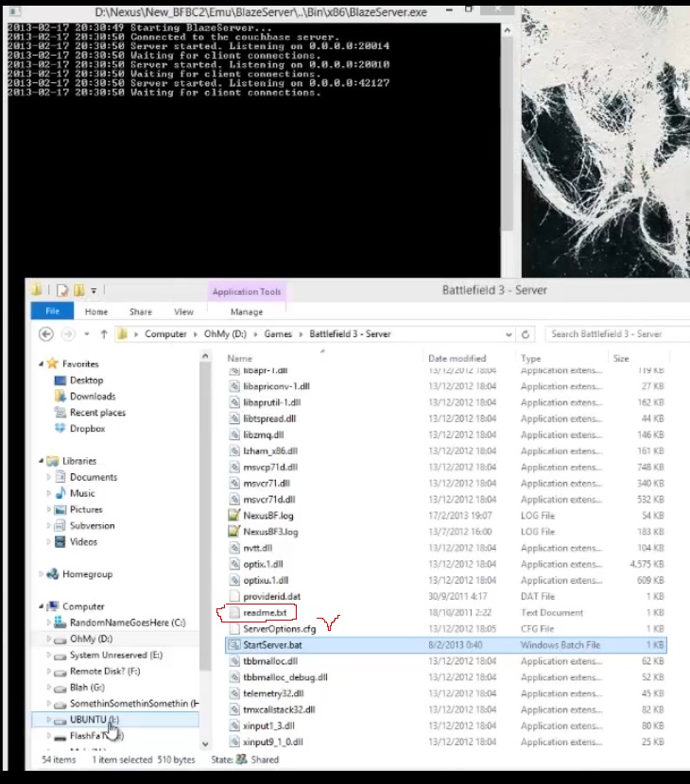The height and width of the screenshot is (784, 690).
Task: Click the optix.1.dll file icon
Action: click(x=233, y=564)
